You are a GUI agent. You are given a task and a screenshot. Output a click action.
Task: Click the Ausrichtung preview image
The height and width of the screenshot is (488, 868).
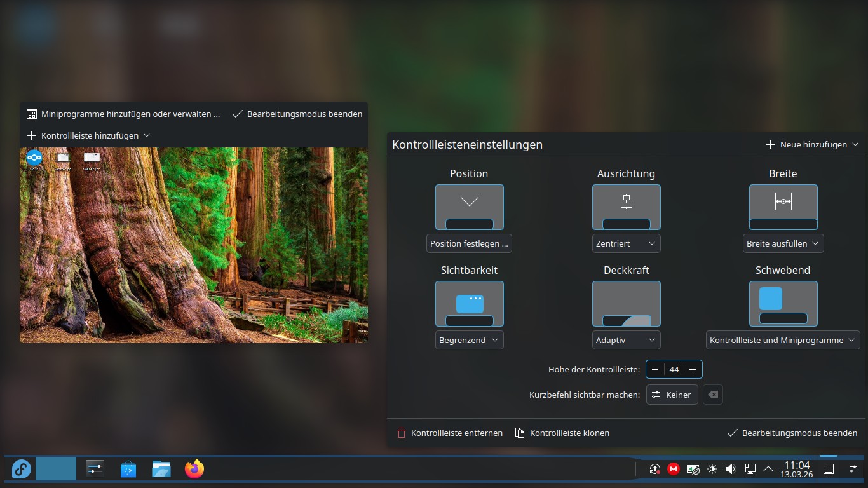627,207
